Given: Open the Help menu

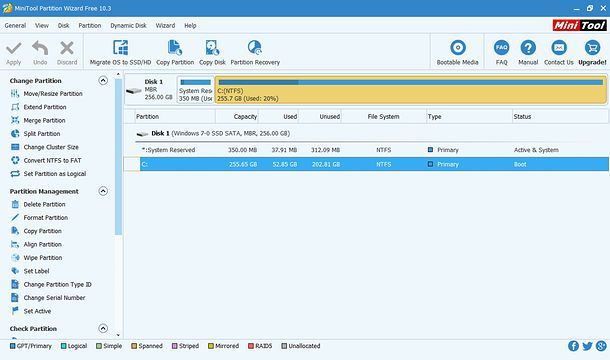Looking at the screenshot, I should tap(190, 26).
